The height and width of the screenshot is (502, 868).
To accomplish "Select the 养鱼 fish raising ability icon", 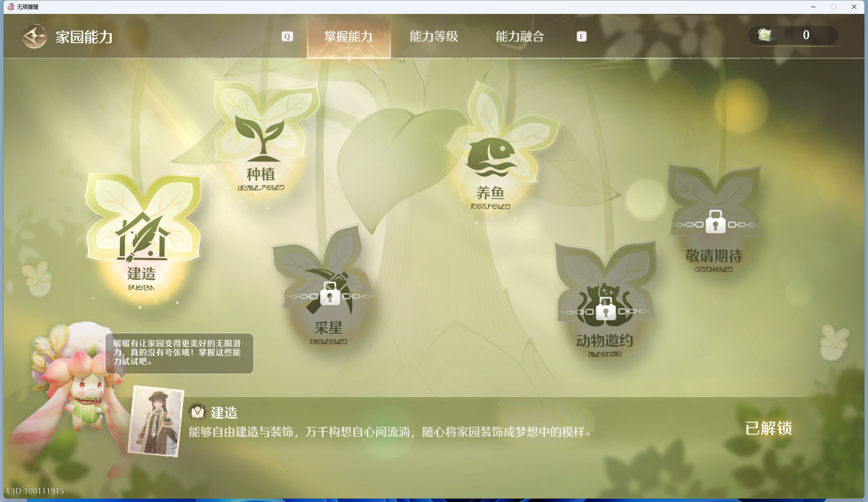I will tap(491, 155).
